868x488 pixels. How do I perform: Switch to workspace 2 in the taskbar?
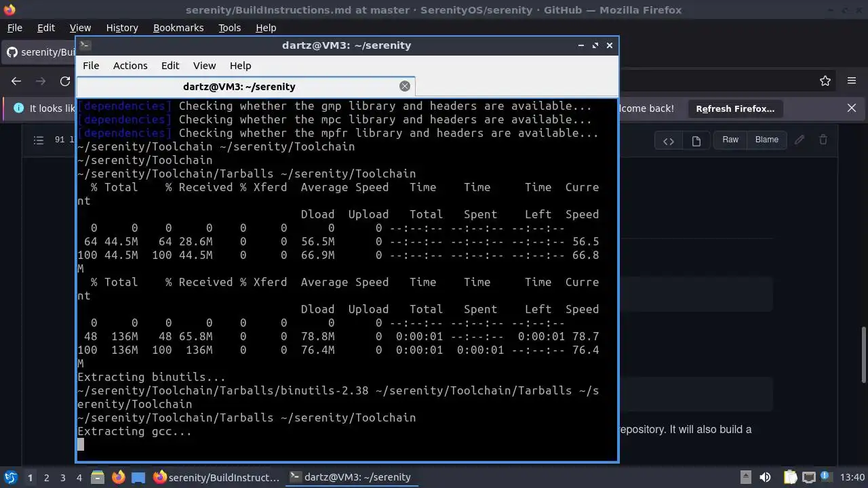pos(46,477)
